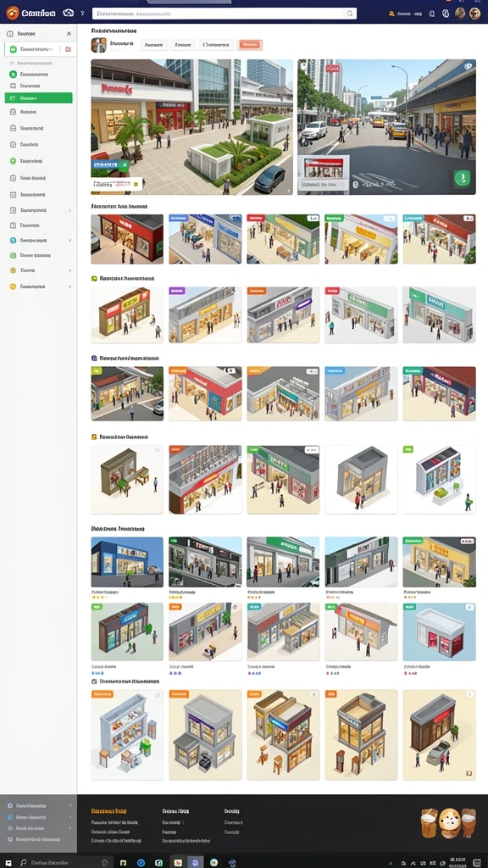
Task: Select the green highlighted sidebar item
Action: pos(39,98)
